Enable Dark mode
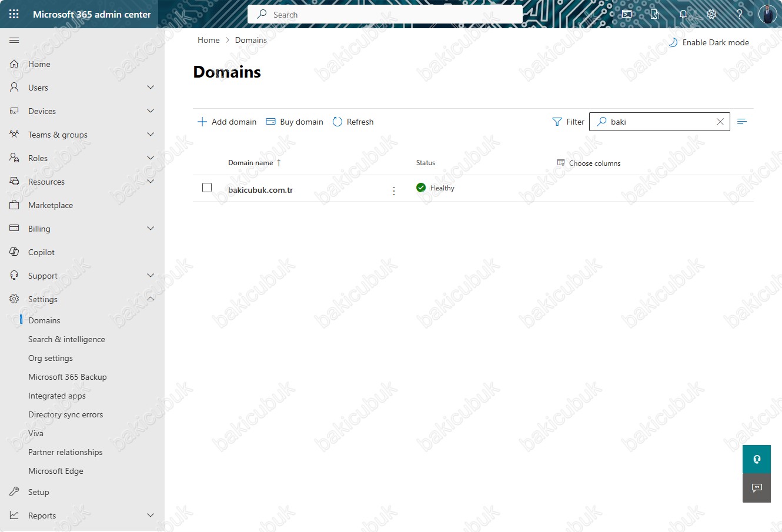Image resolution: width=782 pixels, height=532 pixels. [709, 42]
